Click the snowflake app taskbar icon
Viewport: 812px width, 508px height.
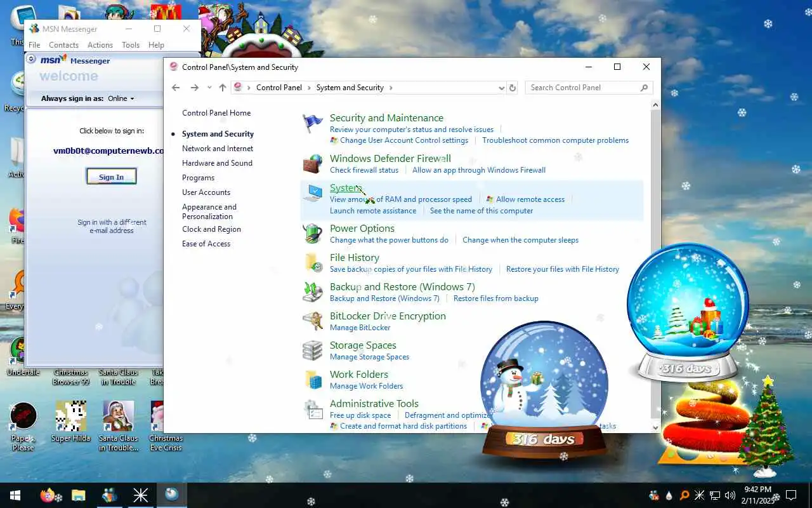[140, 495]
